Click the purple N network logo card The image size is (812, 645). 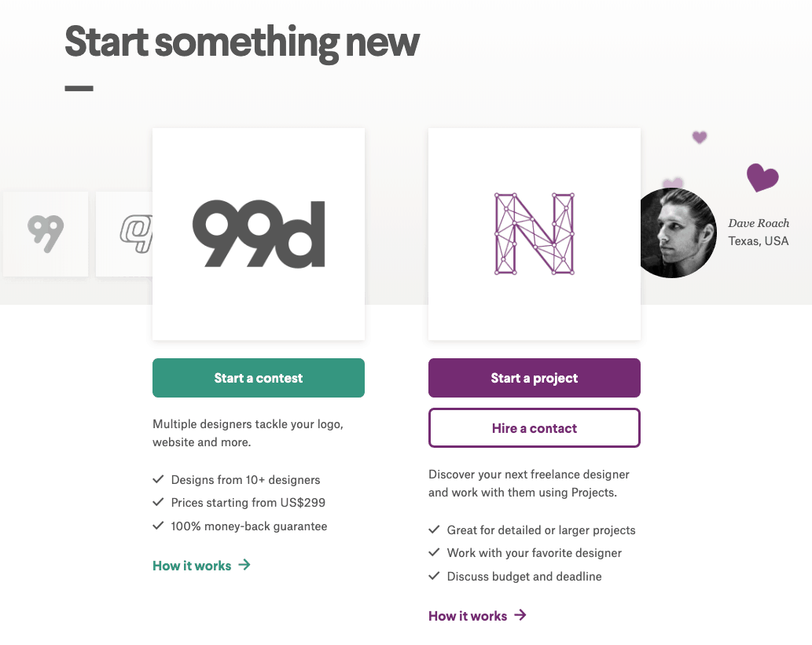click(534, 233)
